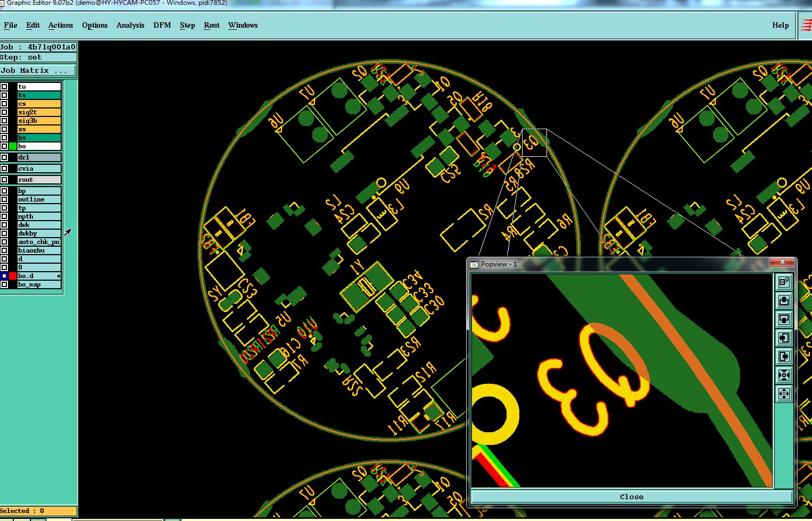Screen dimensions: 812x521
Task: Select the 'dwkby' layer name
Action: [39, 233]
